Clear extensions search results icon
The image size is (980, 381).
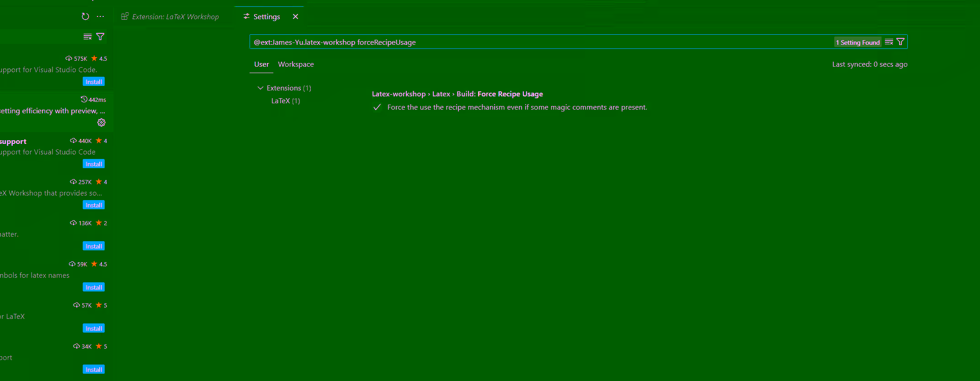coord(87,37)
